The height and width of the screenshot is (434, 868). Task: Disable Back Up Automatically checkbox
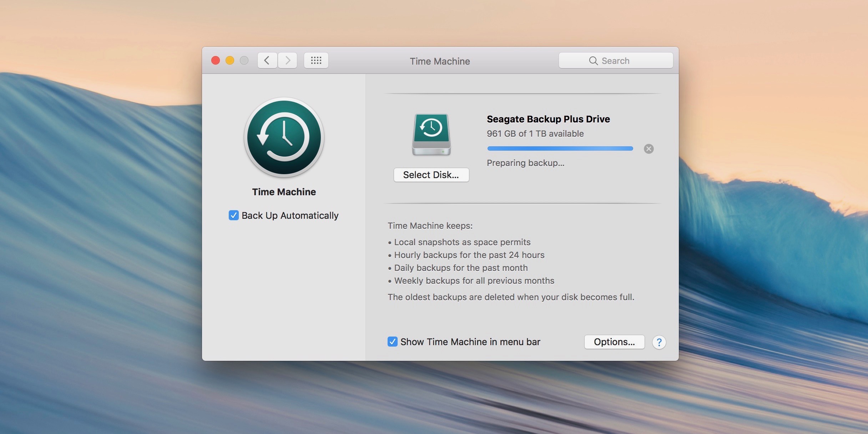point(233,215)
